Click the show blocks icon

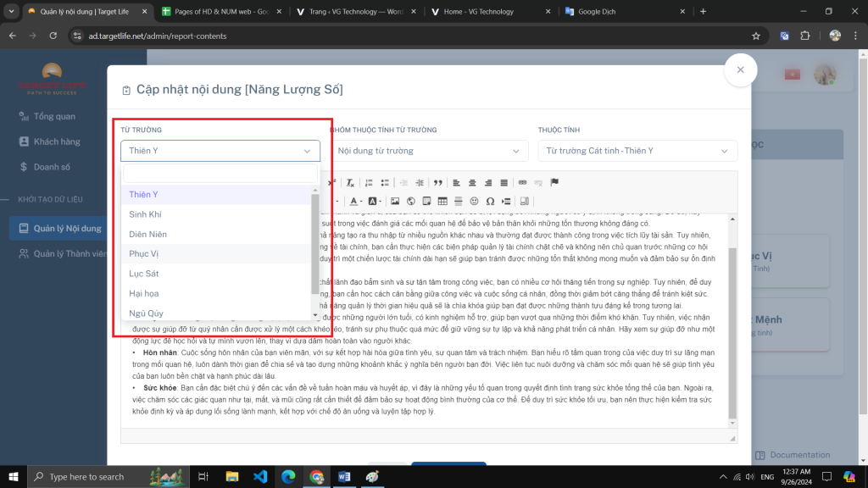[x=524, y=202]
